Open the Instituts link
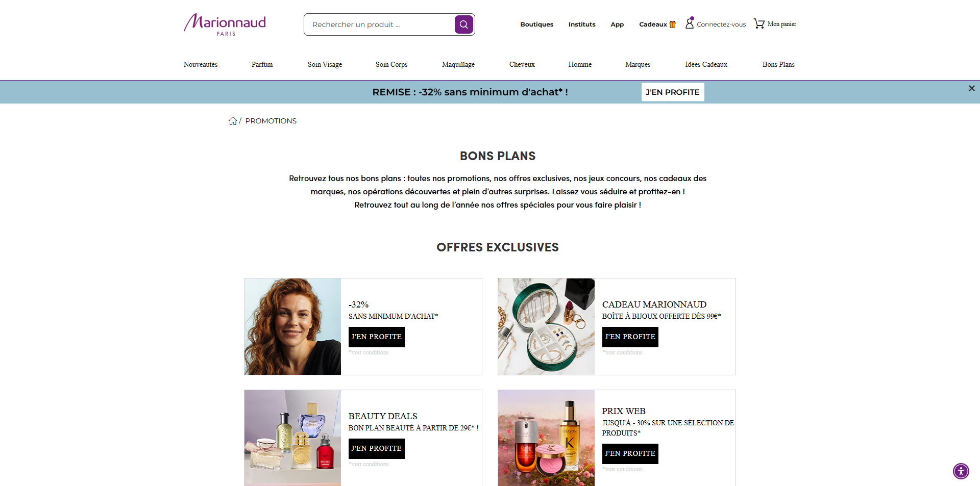This screenshot has width=980, height=486. 582,24
